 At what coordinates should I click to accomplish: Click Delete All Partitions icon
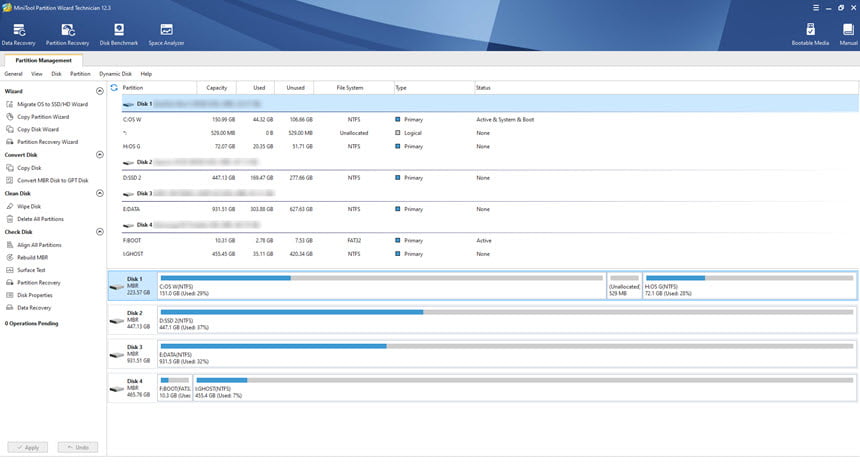(9, 219)
